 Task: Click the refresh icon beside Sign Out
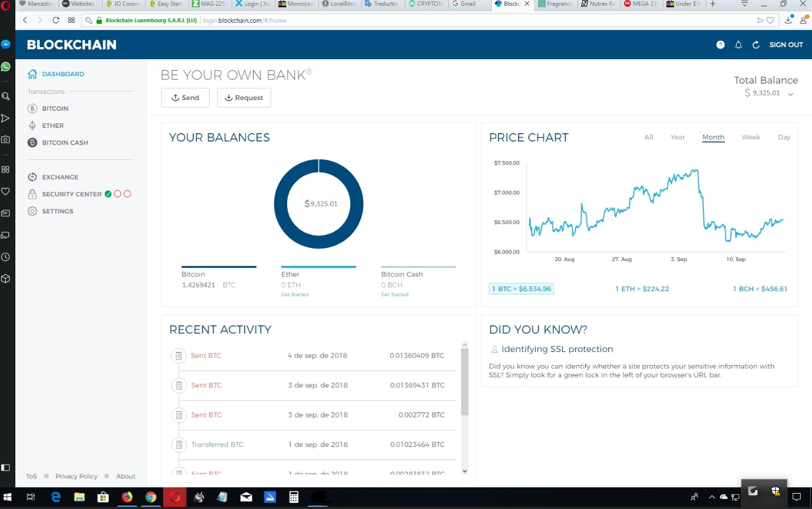click(756, 45)
